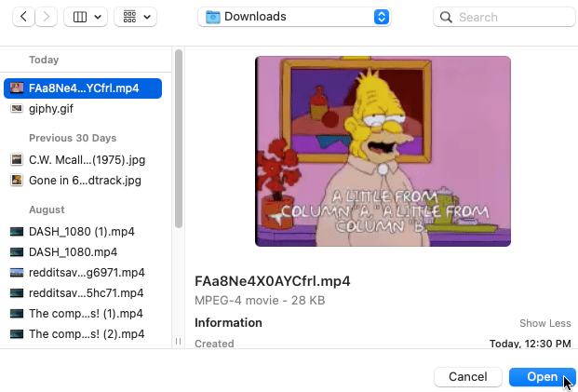Switch to column view icon
The width and height of the screenshot is (578, 392).
80,17
